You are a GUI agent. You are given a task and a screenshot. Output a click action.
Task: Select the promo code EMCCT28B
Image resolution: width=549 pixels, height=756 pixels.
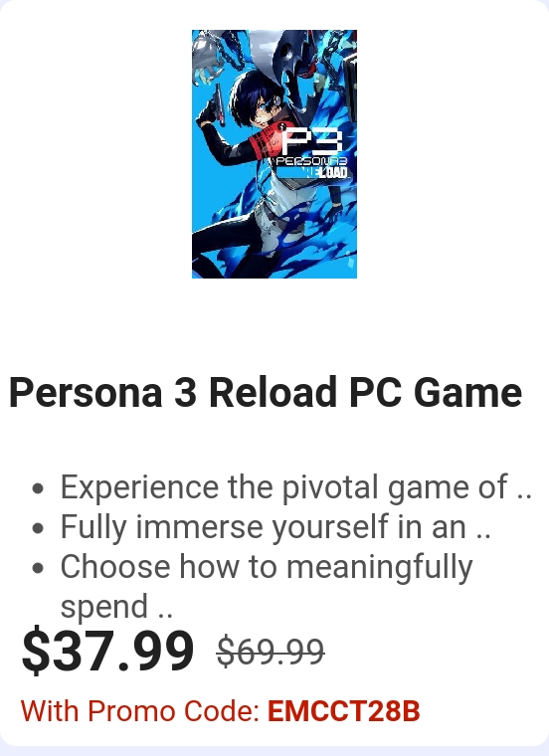[344, 711]
